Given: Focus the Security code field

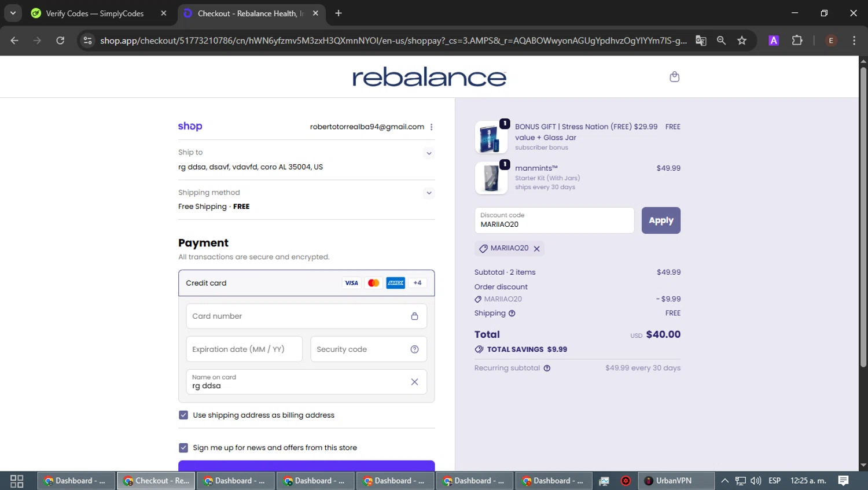Looking at the screenshot, I should click(369, 349).
